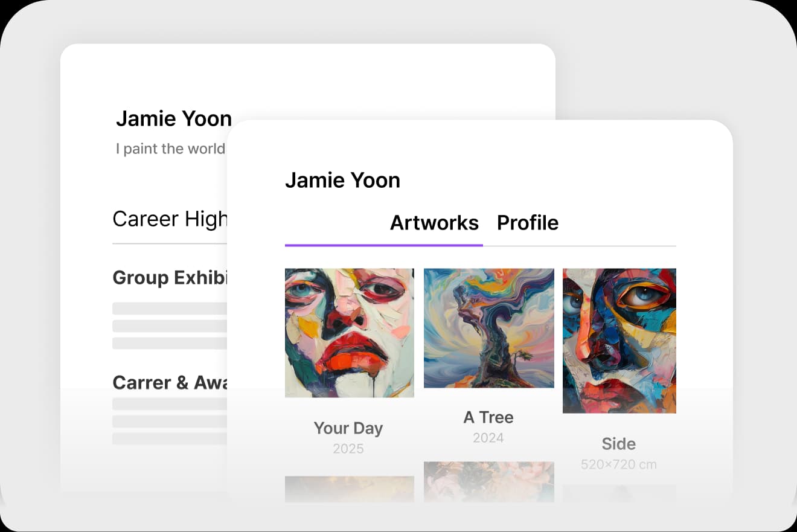
Task: Select the A Tree painting thumbnail
Action: click(x=488, y=328)
